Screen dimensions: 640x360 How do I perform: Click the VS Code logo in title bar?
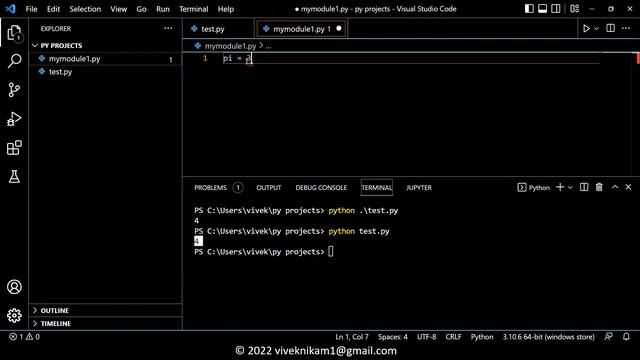pyautogui.click(x=11, y=9)
